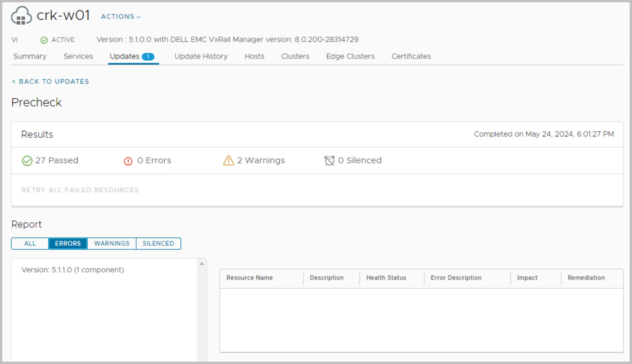Viewport: 632px width, 364px height.
Task: Open the Edge Clusters tab
Action: pyautogui.click(x=350, y=56)
